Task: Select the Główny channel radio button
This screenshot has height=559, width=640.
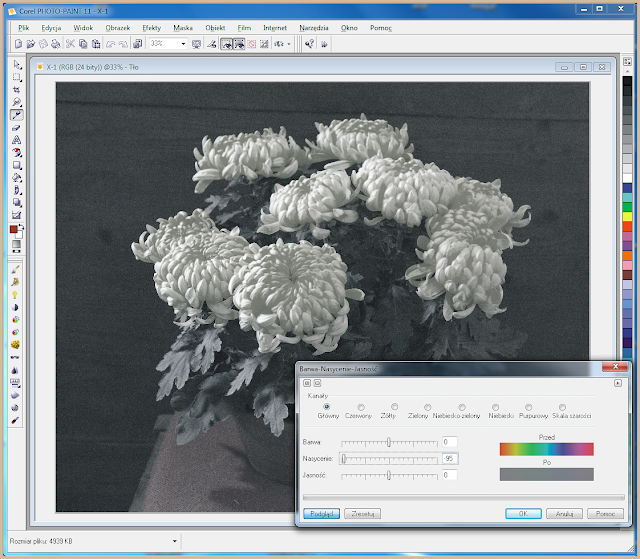Action: click(x=327, y=407)
